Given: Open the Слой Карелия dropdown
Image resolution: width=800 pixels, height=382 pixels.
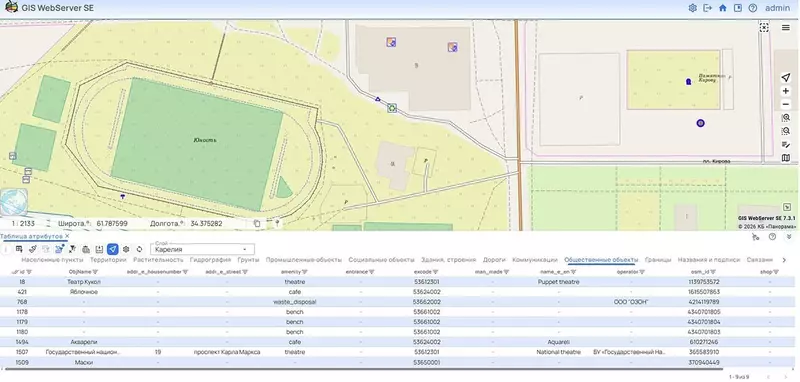Looking at the screenshot, I should (203, 249).
